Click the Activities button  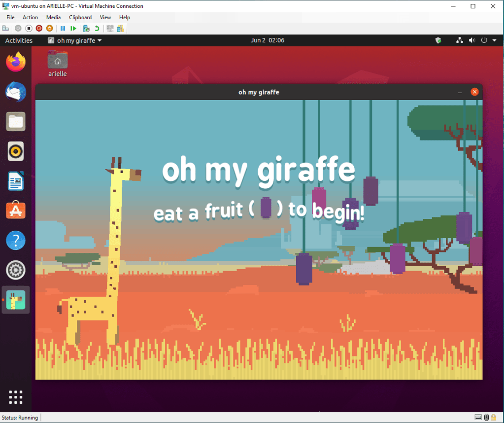click(x=19, y=40)
